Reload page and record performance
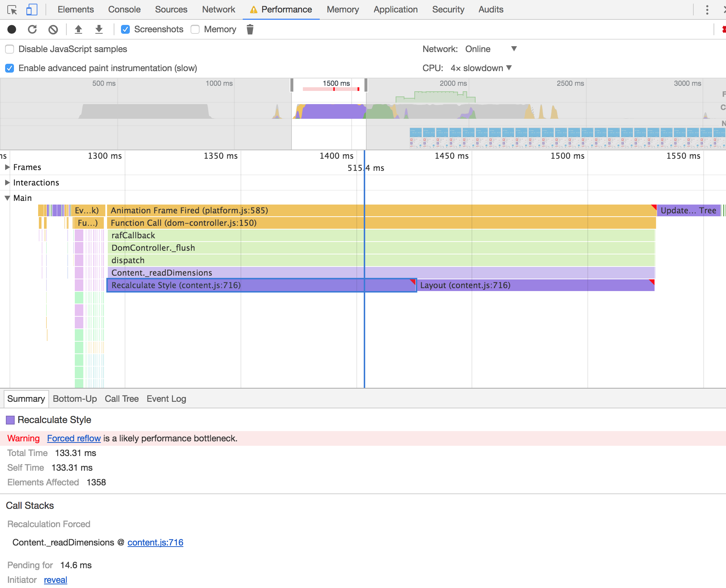The height and width of the screenshot is (588, 726). click(32, 29)
